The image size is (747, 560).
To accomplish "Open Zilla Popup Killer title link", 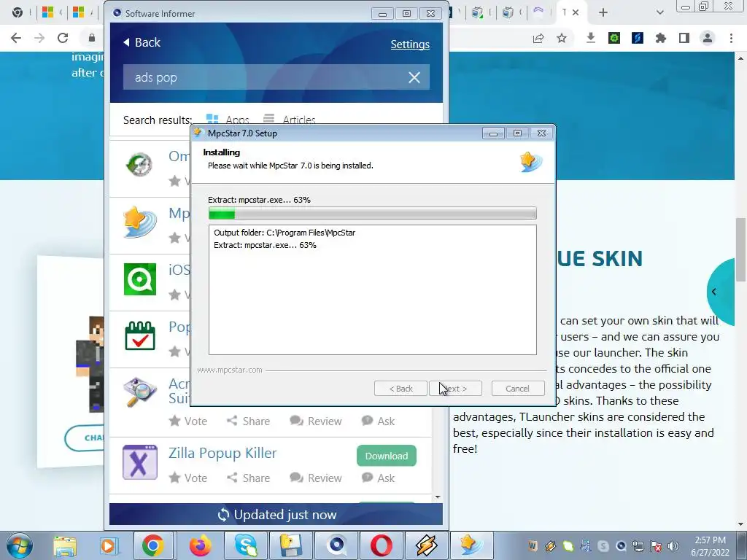I will click(222, 453).
